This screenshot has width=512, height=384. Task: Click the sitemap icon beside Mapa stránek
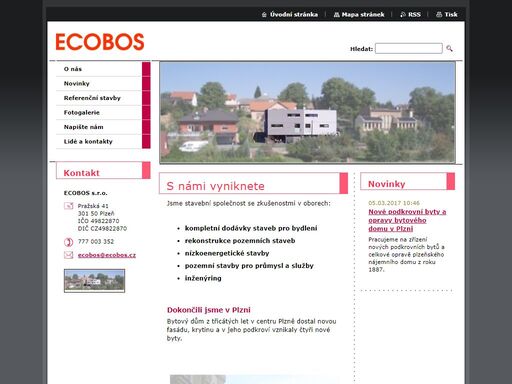click(336, 15)
